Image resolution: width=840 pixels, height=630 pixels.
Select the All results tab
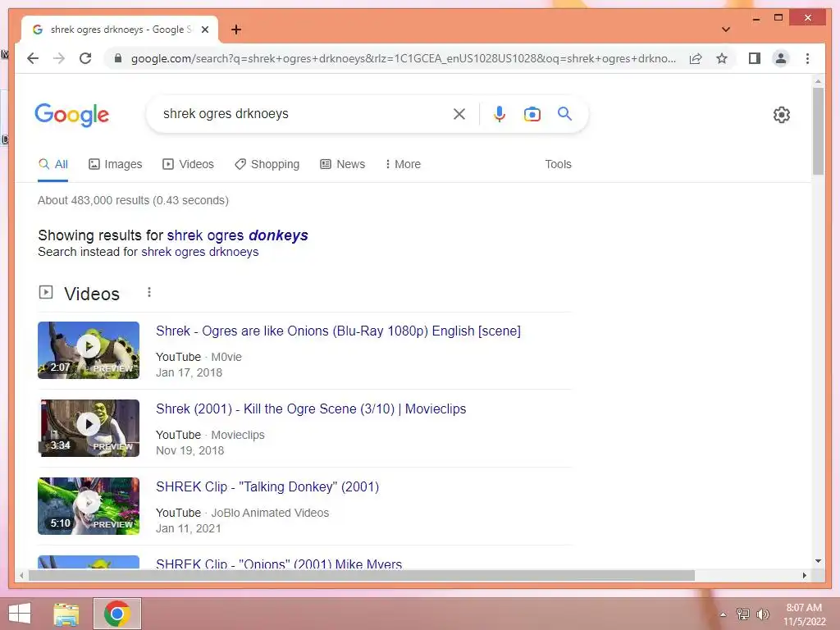click(53, 164)
